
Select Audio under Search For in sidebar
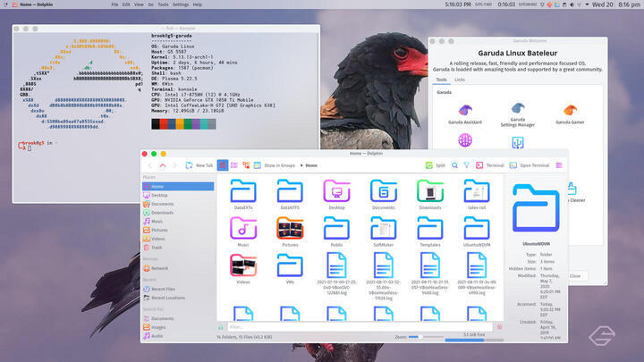[x=178, y=336]
